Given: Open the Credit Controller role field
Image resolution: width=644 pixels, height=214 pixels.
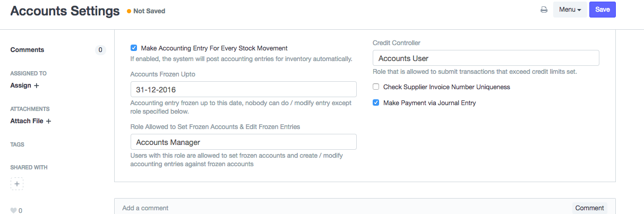Looking at the screenshot, I should pos(486,58).
